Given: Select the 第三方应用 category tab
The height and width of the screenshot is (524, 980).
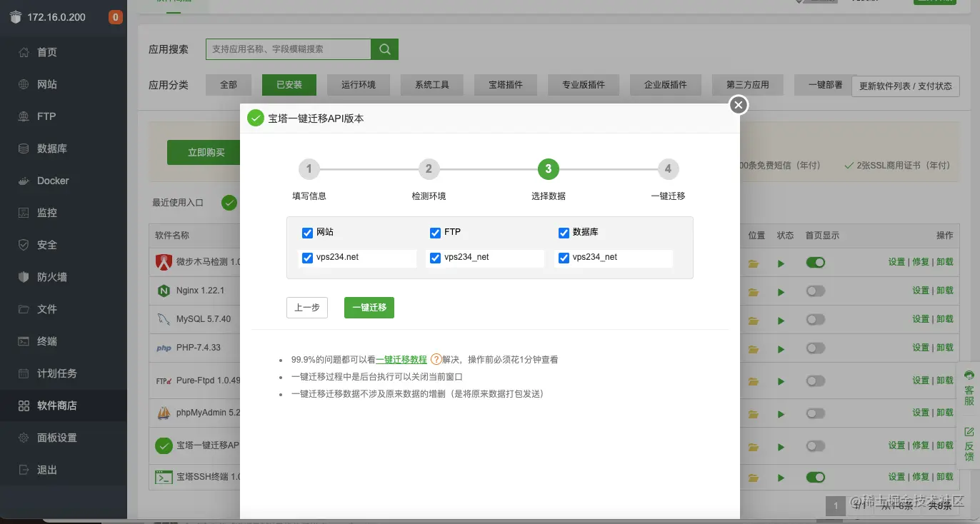Looking at the screenshot, I should click(748, 85).
